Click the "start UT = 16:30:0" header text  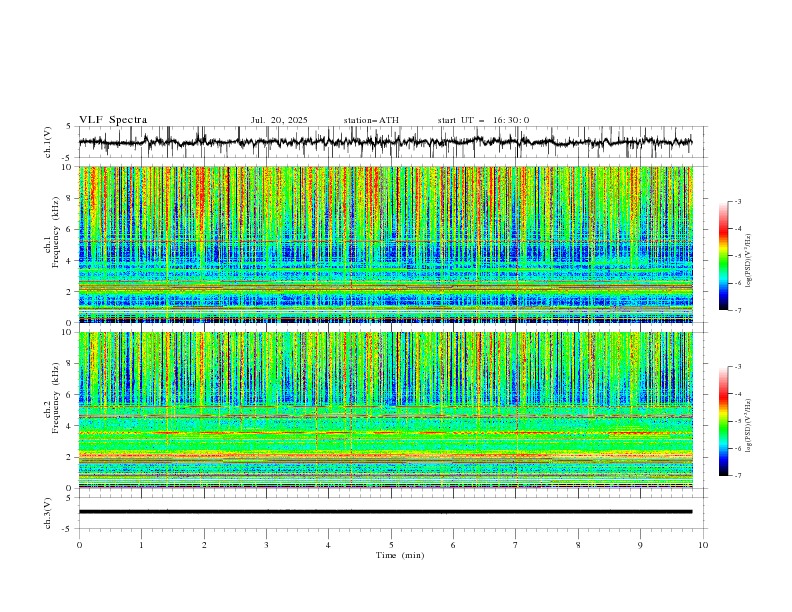(483, 120)
